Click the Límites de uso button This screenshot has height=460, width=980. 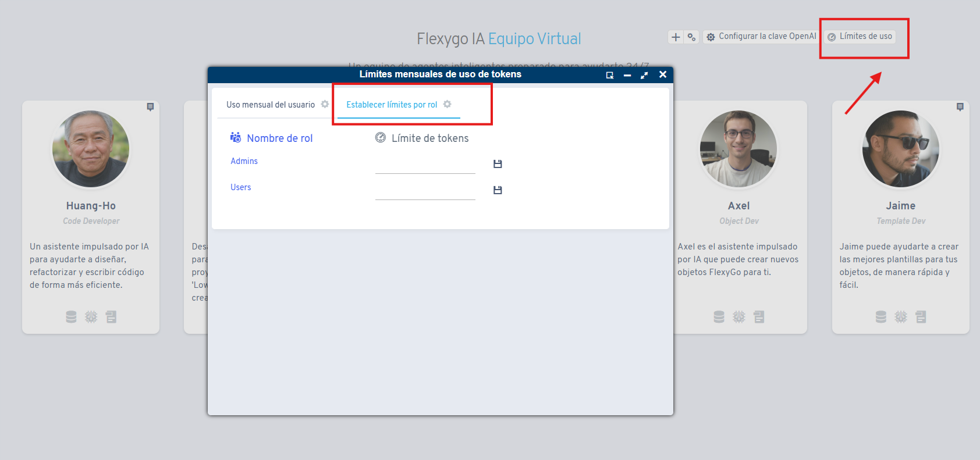860,37
